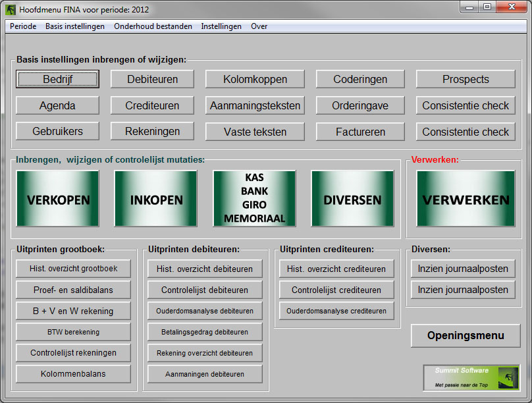The height and width of the screenshot is (403, 532).
Task: Open the INKOPEN mutations tile
Action: 155,200
